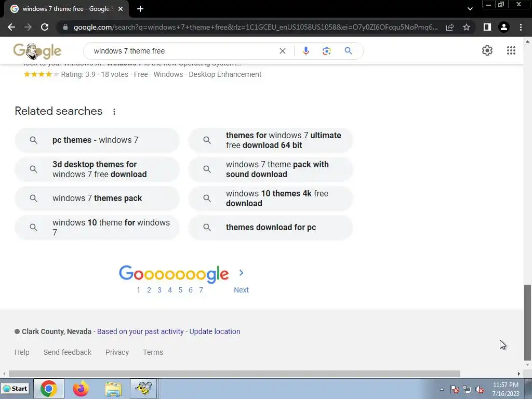Go to results page 2
The height and width of the screenshot is (399, 532).
coord(149,290)
